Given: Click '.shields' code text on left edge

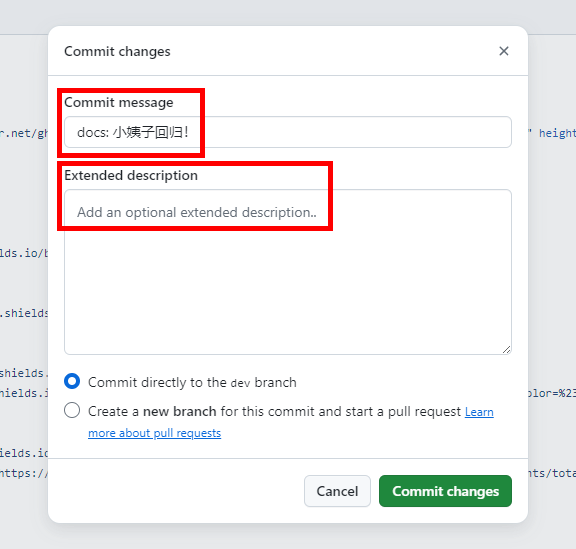Looking at the screenshot, I should pos(24,313).
